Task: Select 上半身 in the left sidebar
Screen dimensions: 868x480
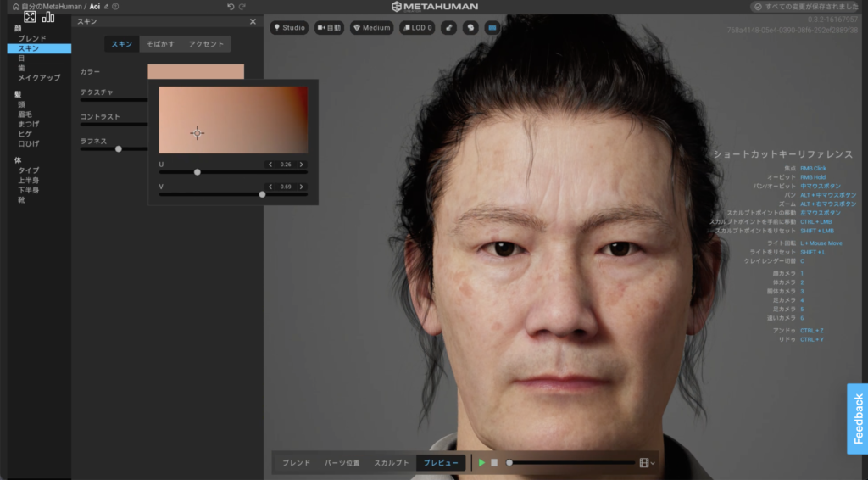Action: click(28, 180)
